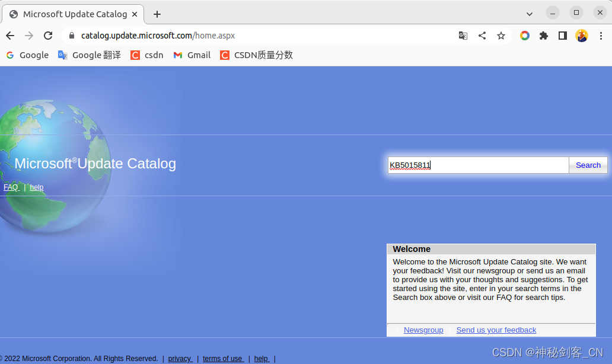Open the help link in the footer

coord(262,359)
